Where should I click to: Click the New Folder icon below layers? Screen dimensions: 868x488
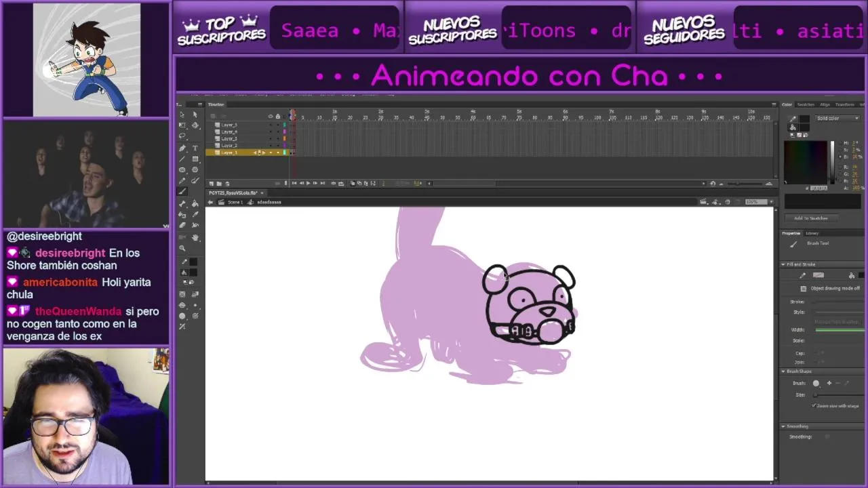click(x=219, y=184)
